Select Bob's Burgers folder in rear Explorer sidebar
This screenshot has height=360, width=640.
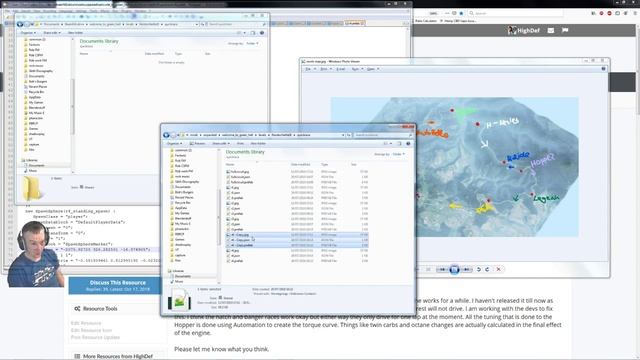point(37,82)
